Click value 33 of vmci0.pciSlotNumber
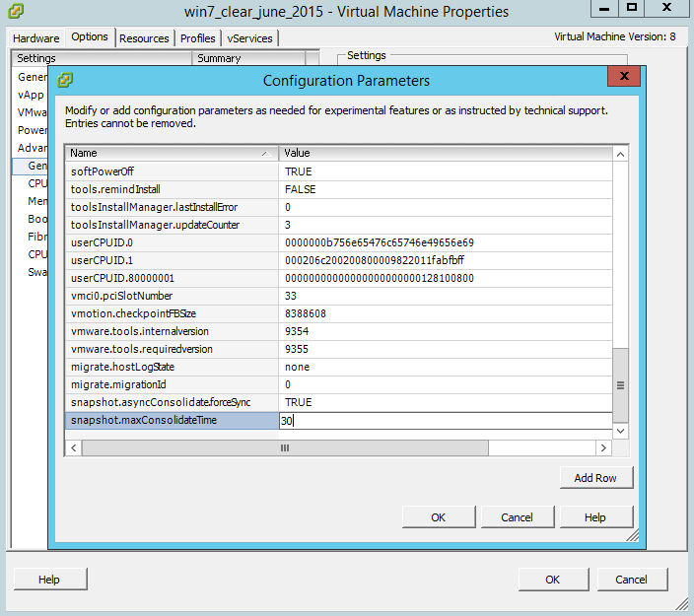This screenshot has width=694, height=616. [291, 296]
